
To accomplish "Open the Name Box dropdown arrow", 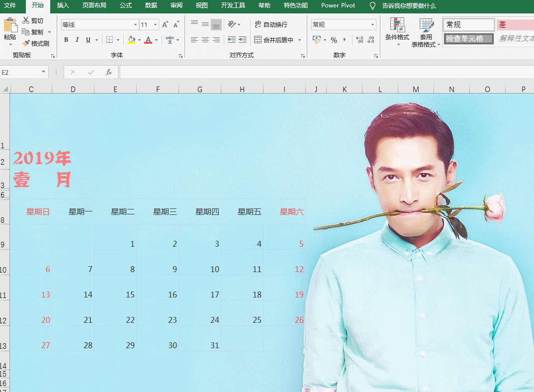I will (x=44, y=72).
